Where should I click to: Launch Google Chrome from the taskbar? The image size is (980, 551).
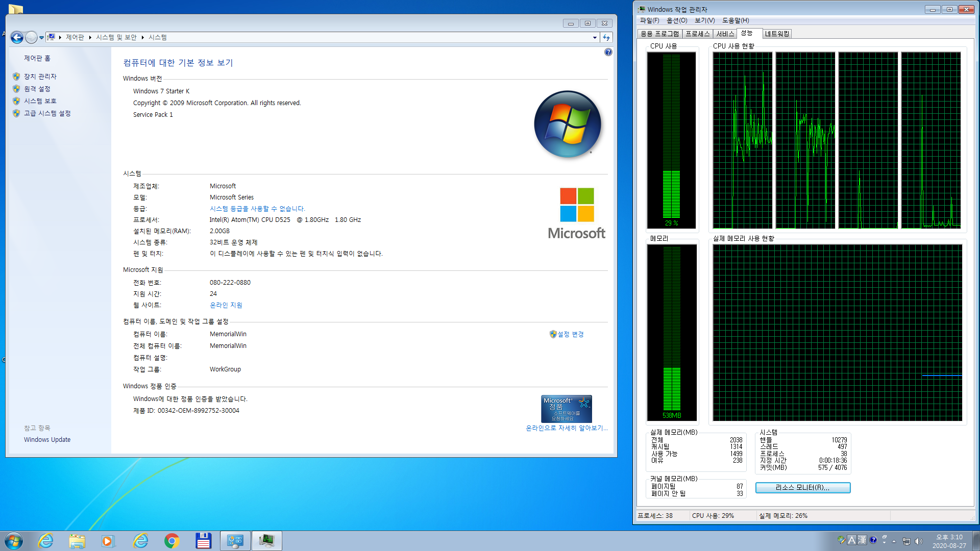pos(172,541)
